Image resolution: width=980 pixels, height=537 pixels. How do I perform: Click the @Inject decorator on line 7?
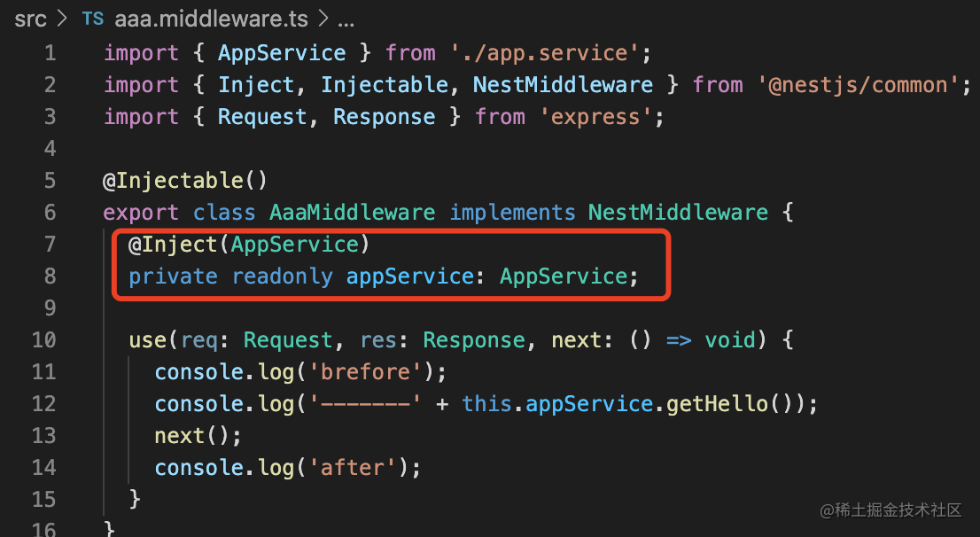(x=173, y=245)
